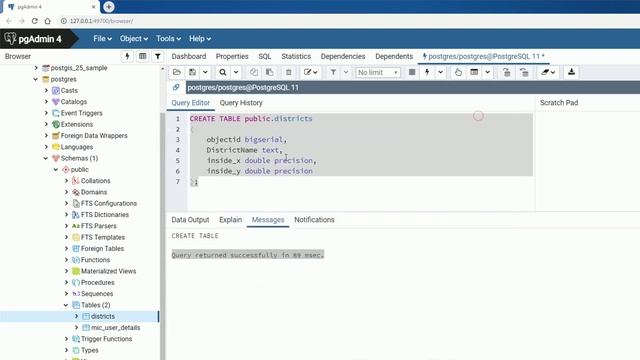Open the Find options dropdown arrow
640x360 pixels.
click(x=236, y=72)
